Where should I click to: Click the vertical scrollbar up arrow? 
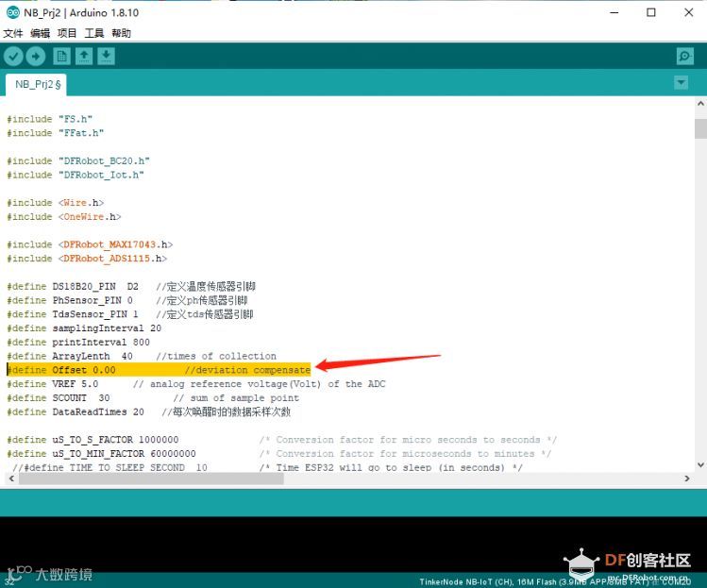(700, 103)
